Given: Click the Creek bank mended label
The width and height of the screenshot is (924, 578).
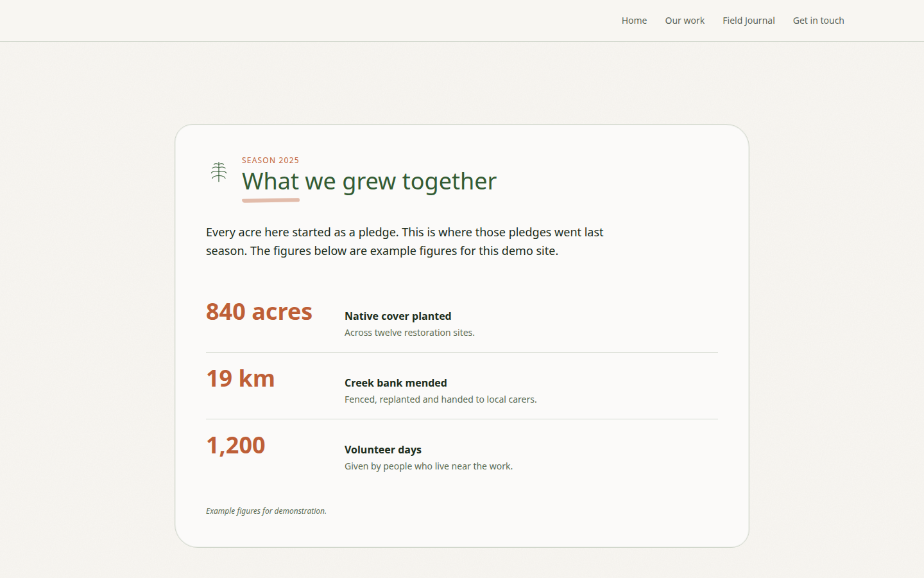Looking at the screenshot, I should tap(395, 383).
